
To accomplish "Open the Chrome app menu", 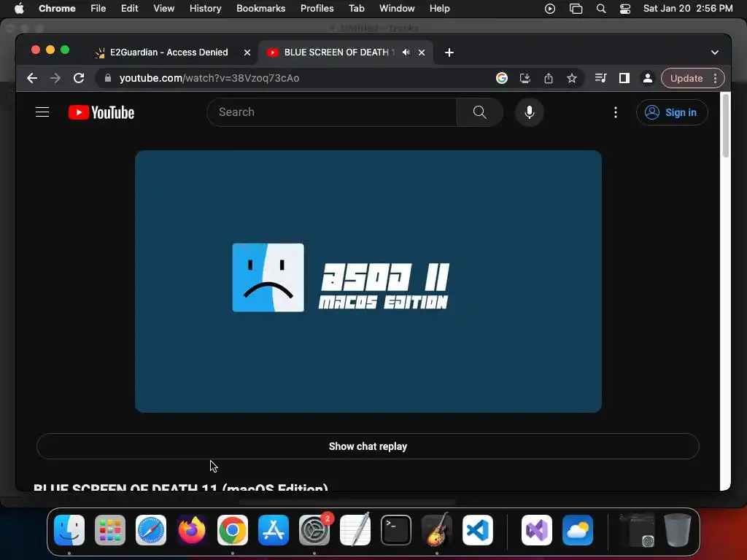I will (x=57, y=9).
